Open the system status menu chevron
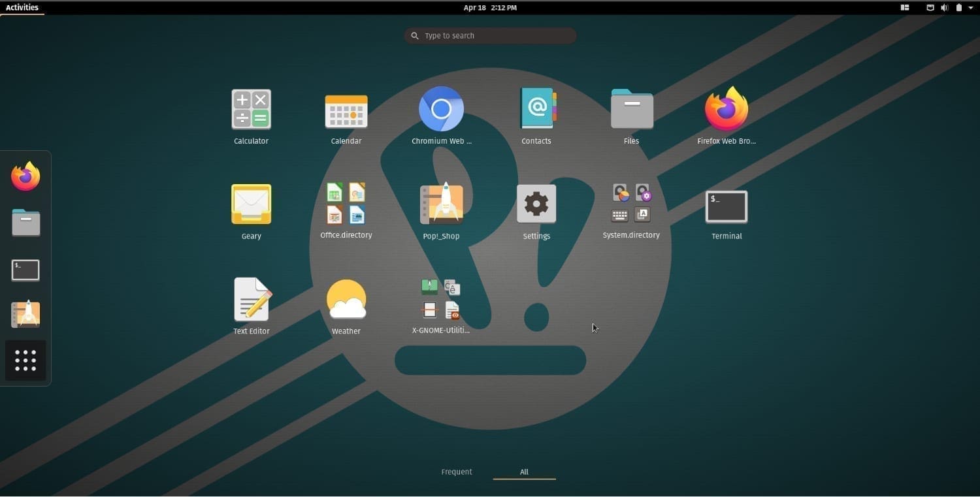980x497 pixels. tap(972, 7)
